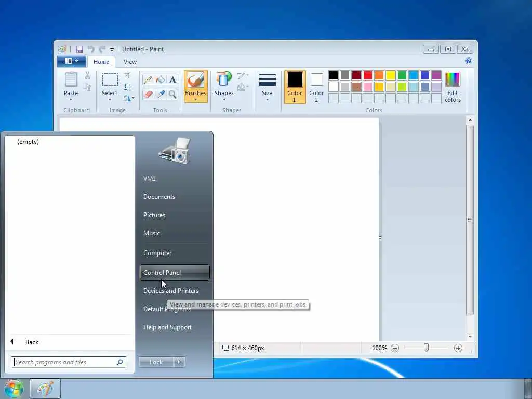
Task: Click the Lock button in Start menu
Action: pyautogui.click(x=156, y=362)
